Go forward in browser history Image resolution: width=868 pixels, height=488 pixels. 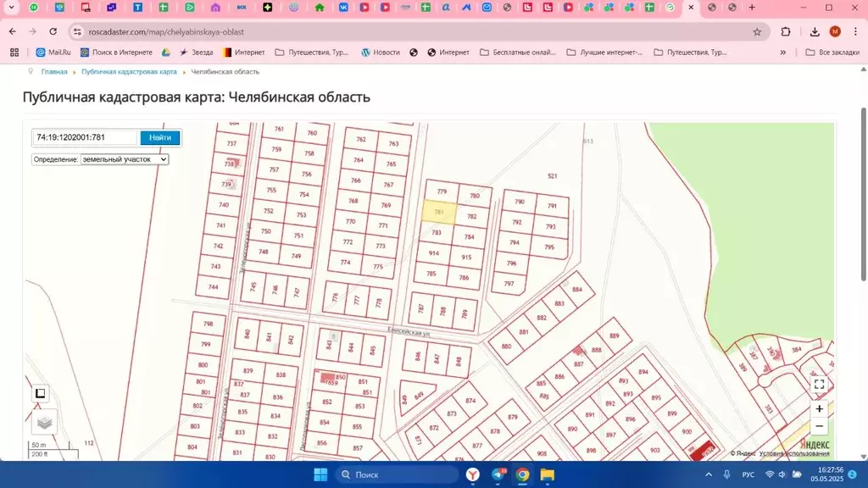[33, 31]
